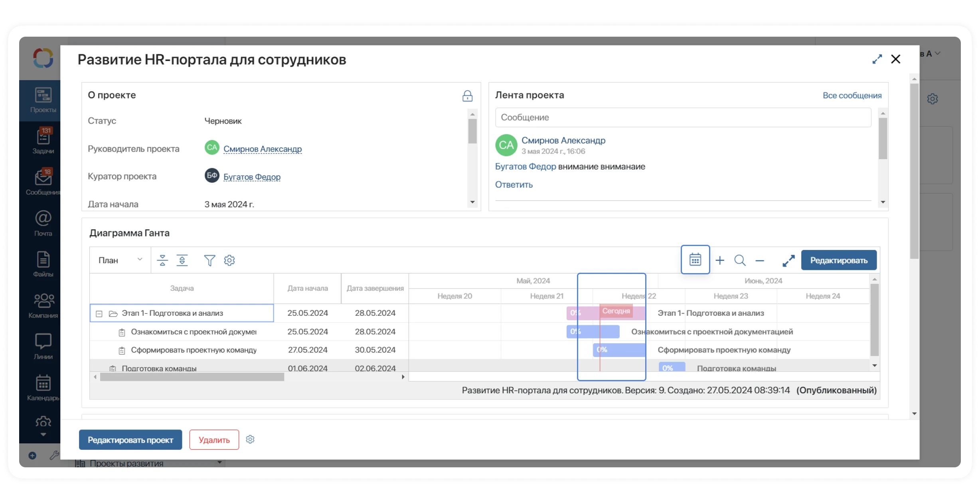Open Задачи section in sidebar
Image resolution: width=980 pixels, height=504 pixels.
43,141
